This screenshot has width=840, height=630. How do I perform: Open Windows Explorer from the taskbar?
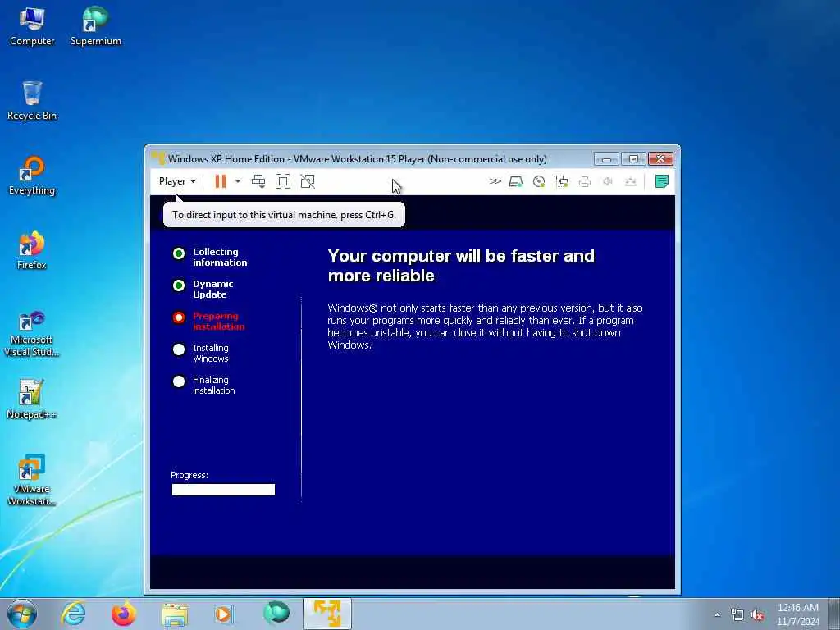pos(175,614)
